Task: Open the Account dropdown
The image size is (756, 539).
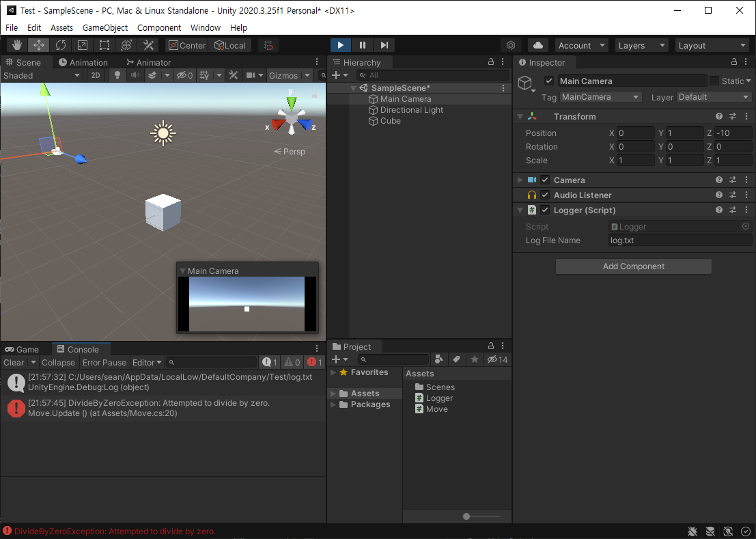Action: [581, 45]
